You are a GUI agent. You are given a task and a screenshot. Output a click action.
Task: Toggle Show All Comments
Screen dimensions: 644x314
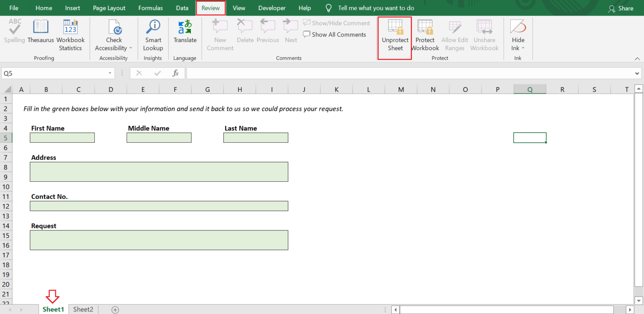334,34
